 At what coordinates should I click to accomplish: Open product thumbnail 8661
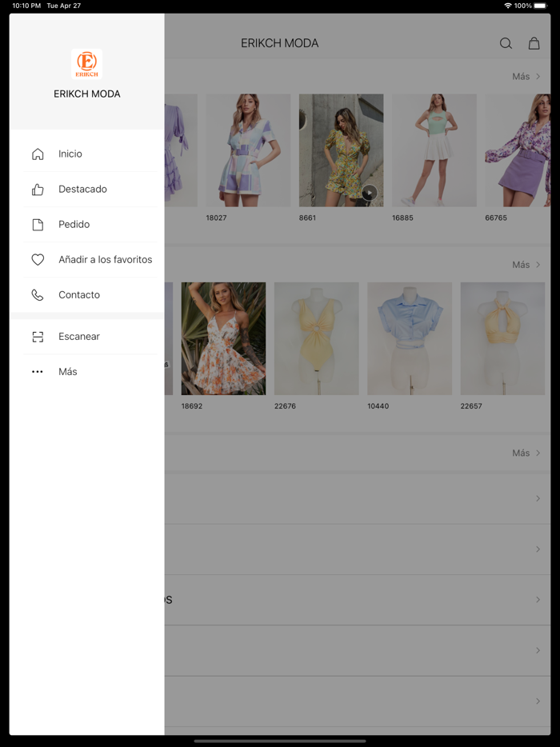click(x=342, y=150)
